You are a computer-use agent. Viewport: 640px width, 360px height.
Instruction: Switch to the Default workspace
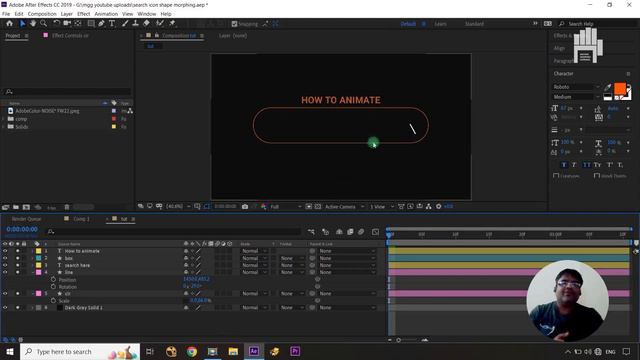[408, 24]
